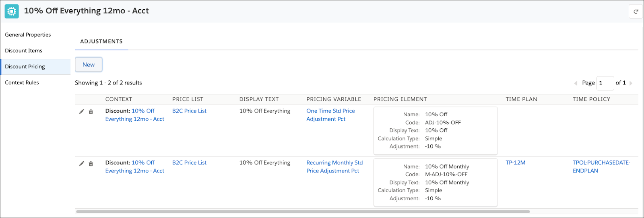
Task: Open One Time Std Price Adjustment Pct link
Action: point(330,115)
